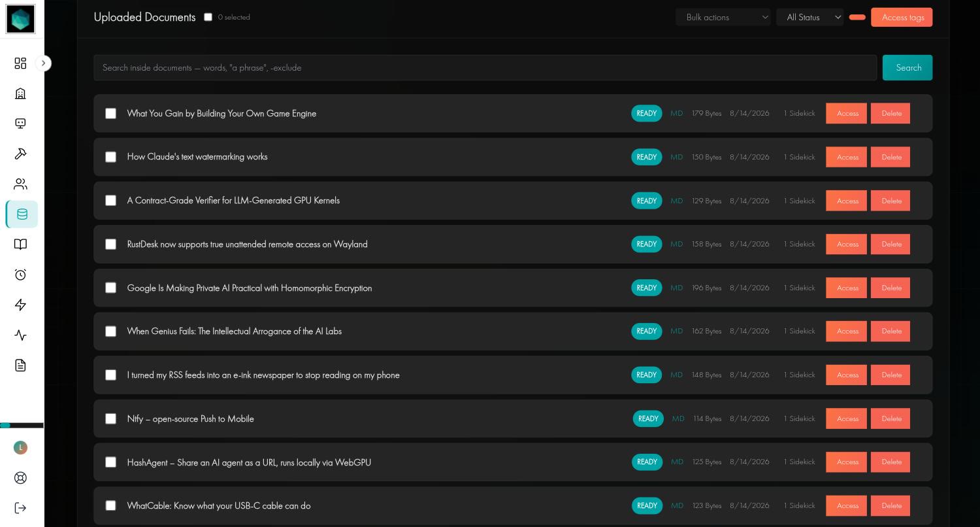Click "196 Bytes" size in Google row

[707, 288]
